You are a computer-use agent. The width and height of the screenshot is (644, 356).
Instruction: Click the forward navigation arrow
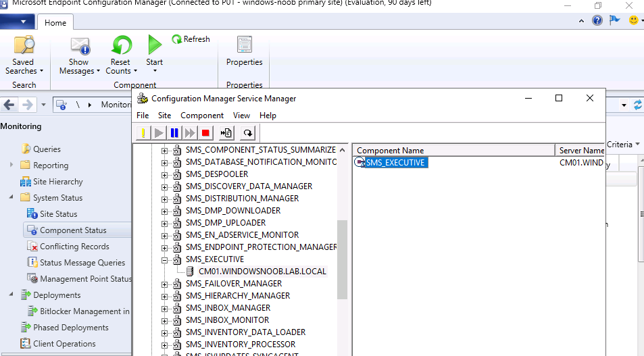click(x=27, y=105)
